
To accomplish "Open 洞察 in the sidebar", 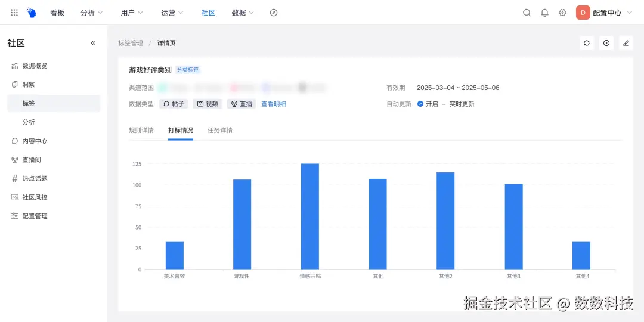I will click(54, 85).
